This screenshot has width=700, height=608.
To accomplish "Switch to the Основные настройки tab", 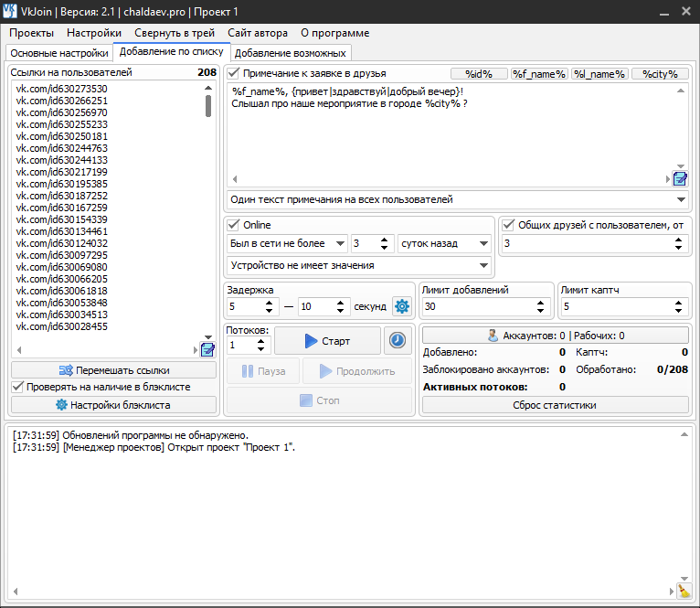I will [x=58, y=53].
